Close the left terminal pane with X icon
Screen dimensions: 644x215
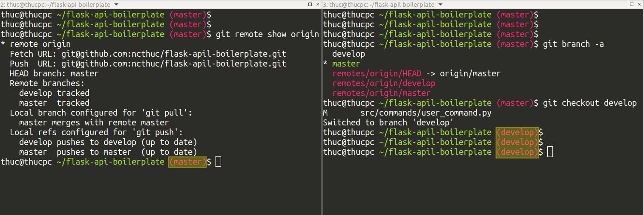click(x=317, y=4)
